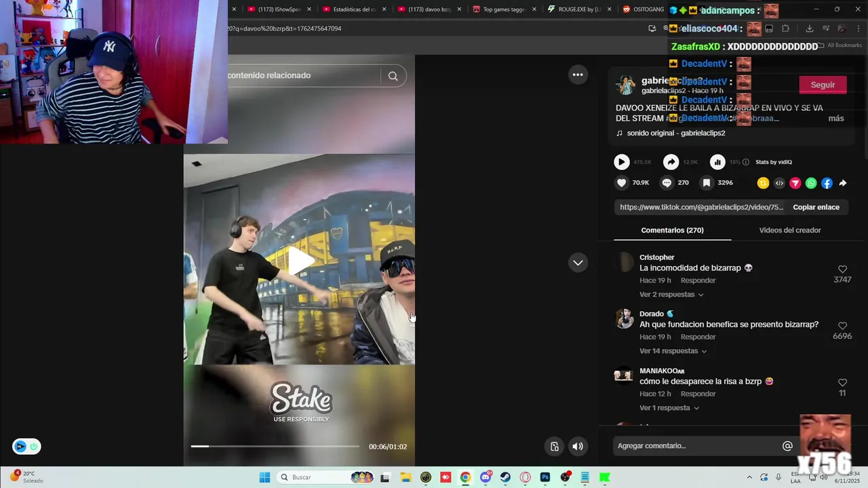Reply to MANIAKOO's comment

pos(698,394)
